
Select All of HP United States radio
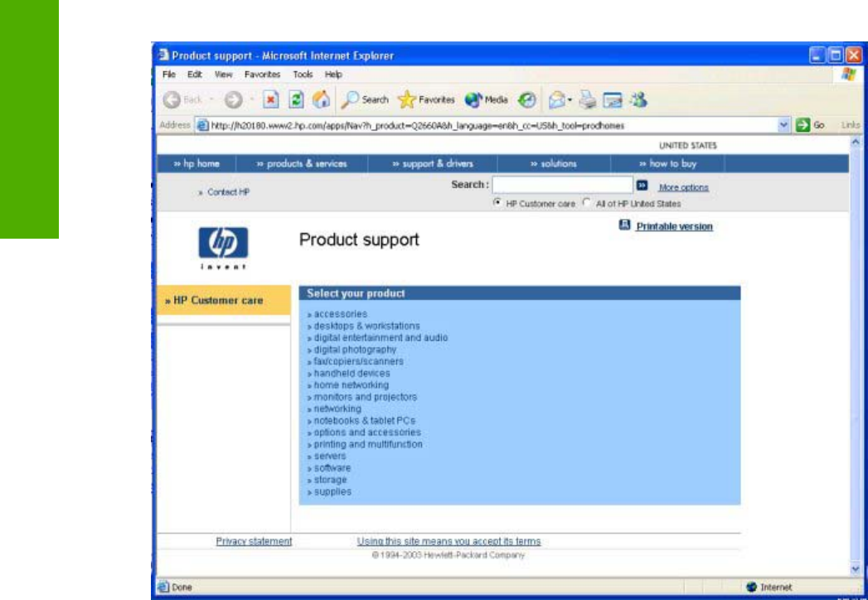[586, 203]
